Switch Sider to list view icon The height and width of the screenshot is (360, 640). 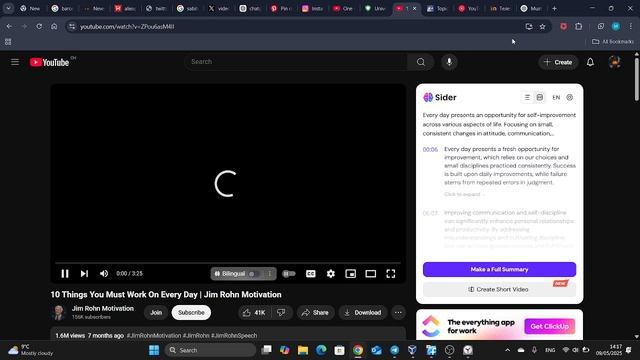pyautogui.click(x=527, y=98)
